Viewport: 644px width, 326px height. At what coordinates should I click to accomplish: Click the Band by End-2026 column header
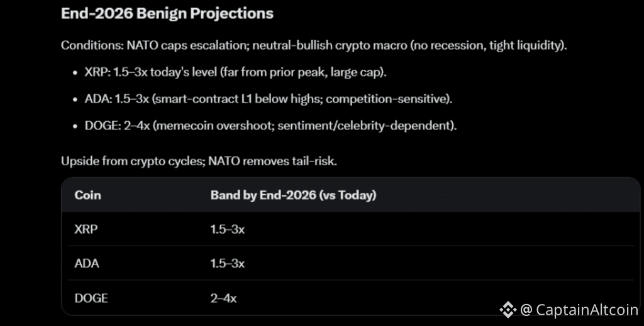click(293, 195)
